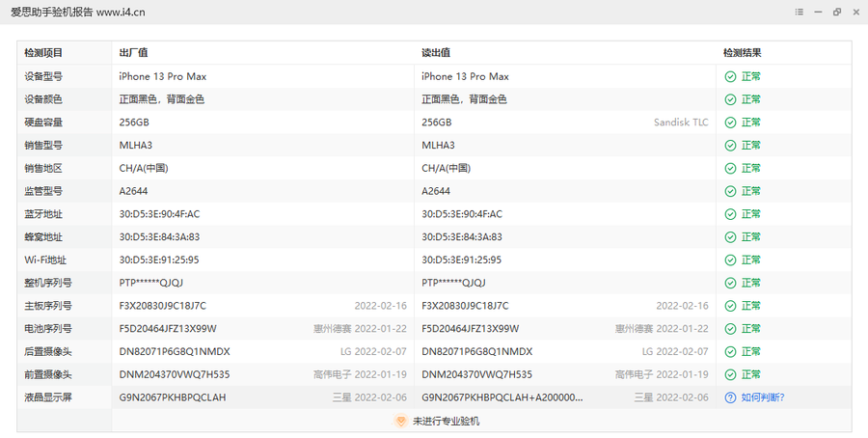The image size is (868, 438).
Task: Click factory value CH/A(中国)
Action: 144,168
